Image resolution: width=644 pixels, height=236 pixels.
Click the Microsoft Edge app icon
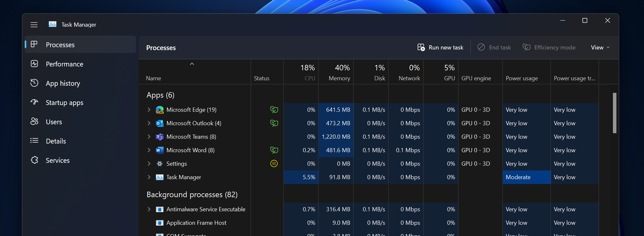point(159,110)
